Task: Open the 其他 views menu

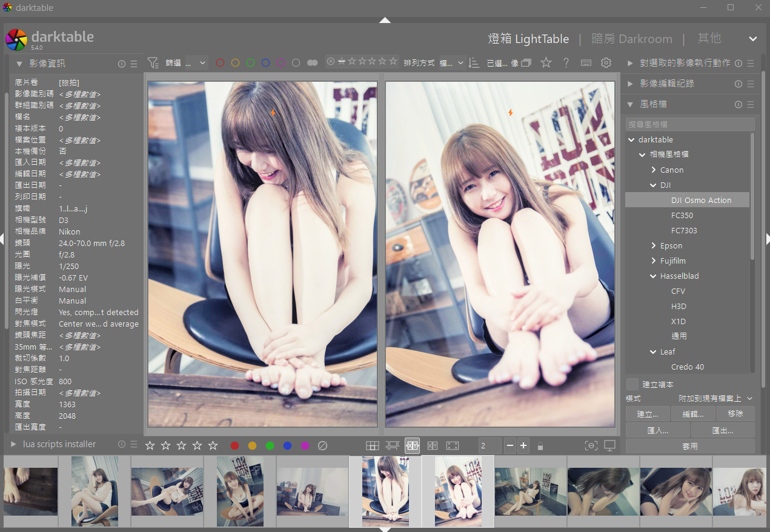Action: 709,38
